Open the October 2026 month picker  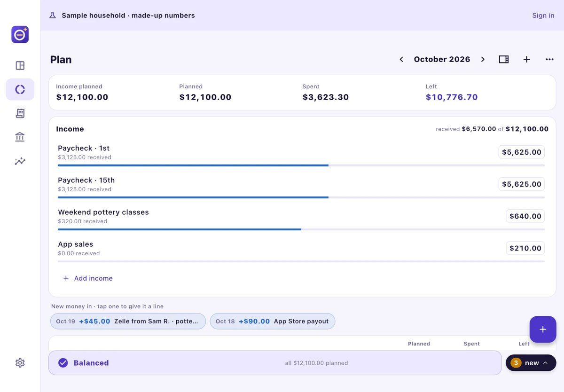click(442, 59)
